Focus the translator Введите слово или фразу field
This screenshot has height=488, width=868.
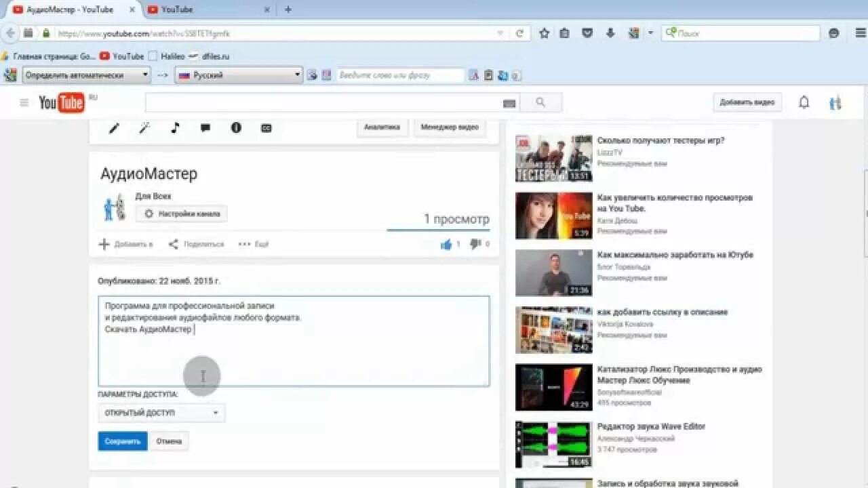pos(400,75)
